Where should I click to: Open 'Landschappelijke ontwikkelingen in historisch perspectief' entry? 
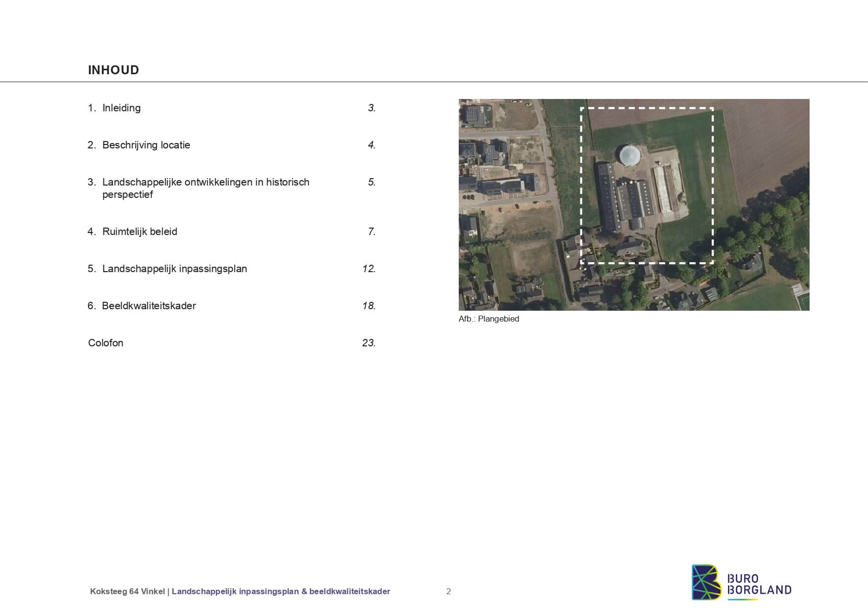pos(199,188)
